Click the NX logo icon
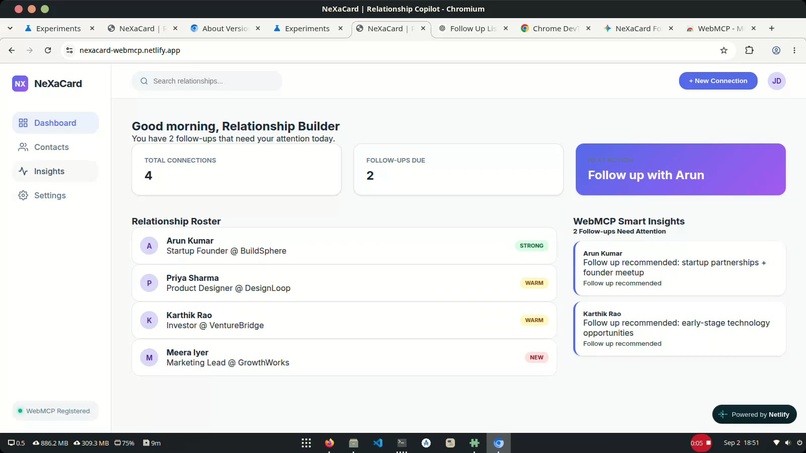This screenshot has height=453, width=806. [20, 83]
